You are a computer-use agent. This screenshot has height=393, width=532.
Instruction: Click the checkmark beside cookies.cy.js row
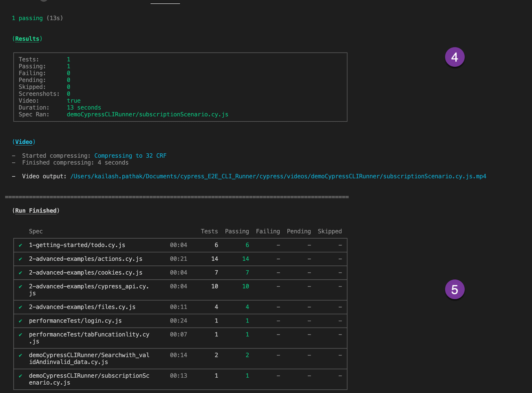pos(21,273)
